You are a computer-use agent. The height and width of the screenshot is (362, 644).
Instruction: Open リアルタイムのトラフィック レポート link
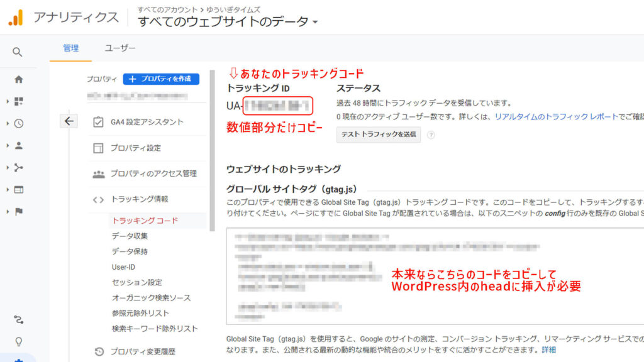tap(556, 117)
